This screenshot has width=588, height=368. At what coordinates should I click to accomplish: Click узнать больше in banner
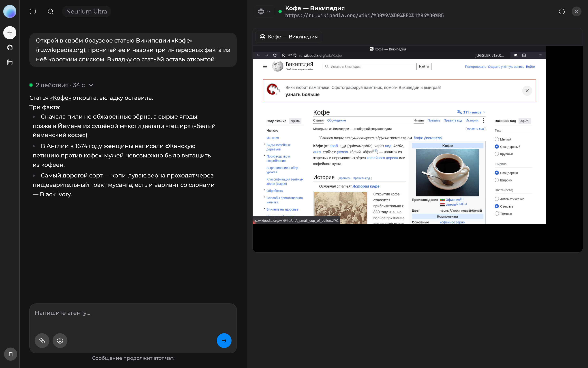(303, 94)
